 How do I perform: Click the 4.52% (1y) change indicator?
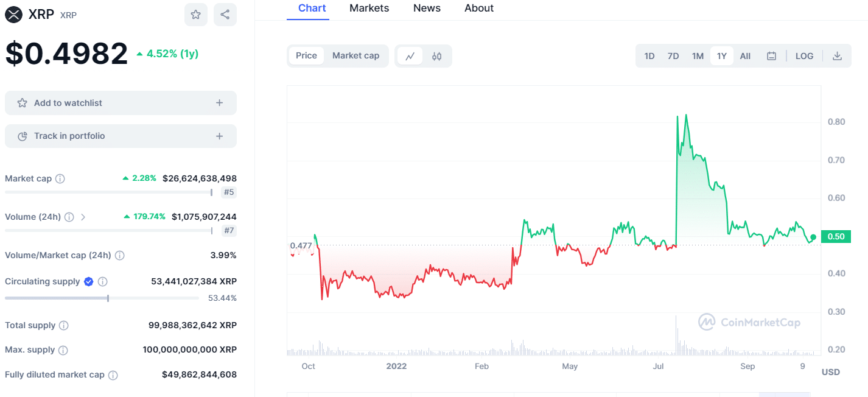point(167,54)
